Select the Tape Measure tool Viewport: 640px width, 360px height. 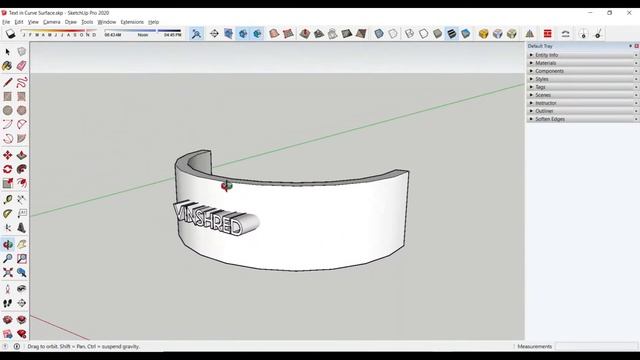7,200
